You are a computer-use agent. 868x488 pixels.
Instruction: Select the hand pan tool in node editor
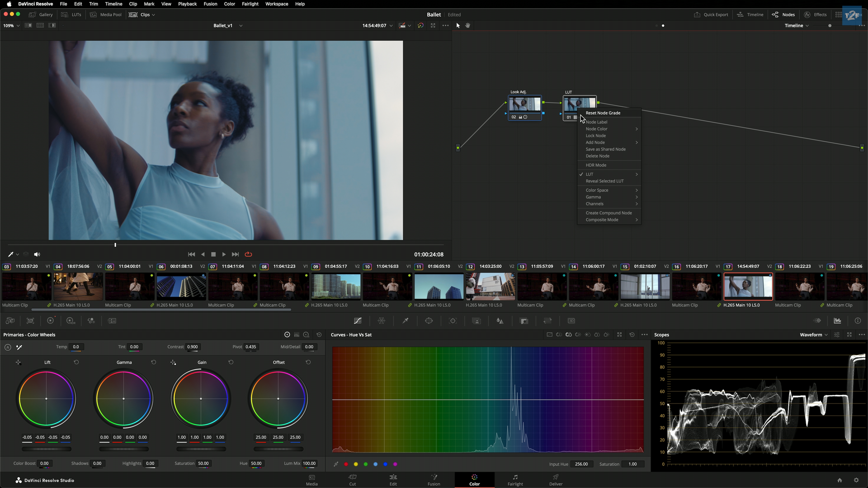(468, 26)
